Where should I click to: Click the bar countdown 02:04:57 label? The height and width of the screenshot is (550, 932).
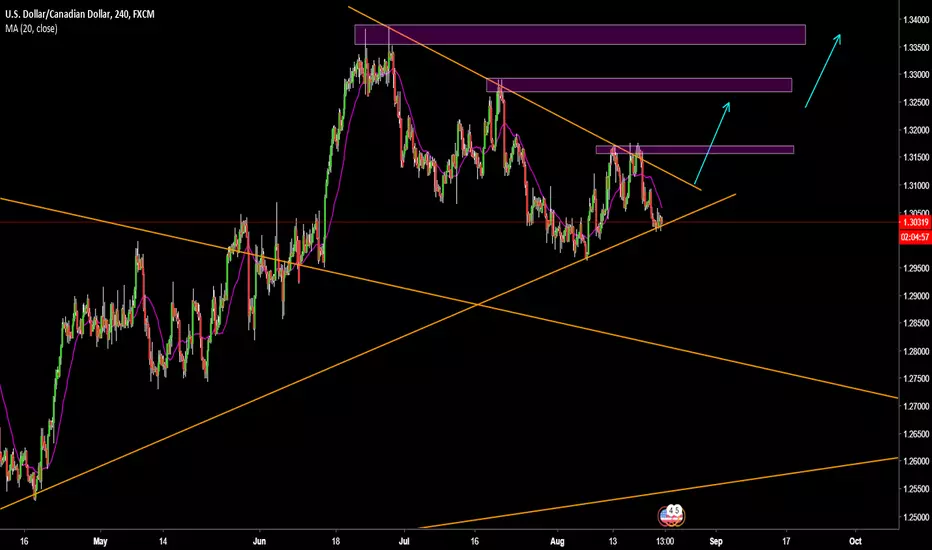coord(915,237)
